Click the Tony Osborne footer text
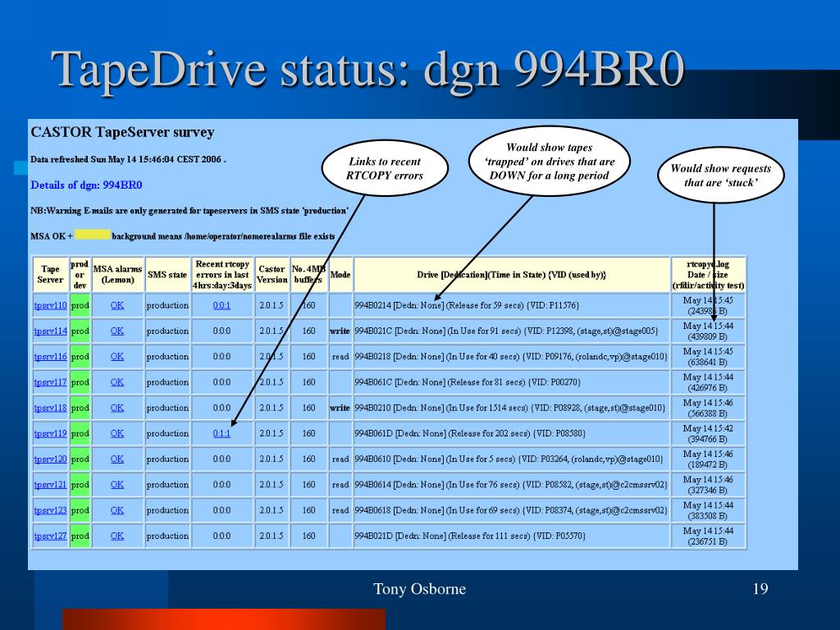 point(419,589)
